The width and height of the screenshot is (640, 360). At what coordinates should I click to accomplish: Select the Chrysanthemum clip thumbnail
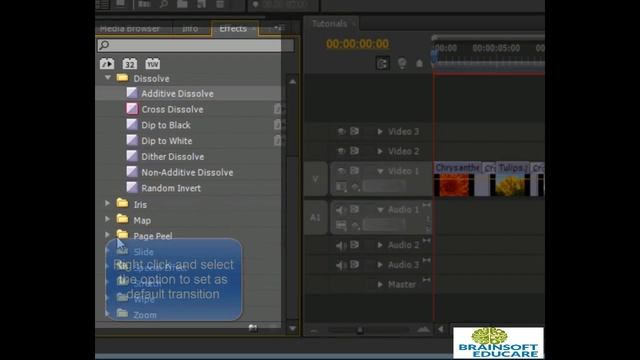[454, 185]
